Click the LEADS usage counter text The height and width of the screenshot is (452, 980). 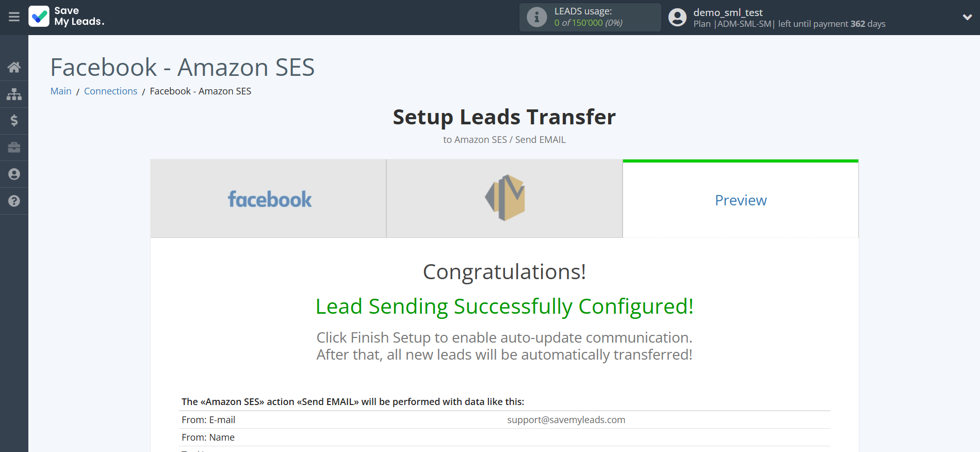588,23
